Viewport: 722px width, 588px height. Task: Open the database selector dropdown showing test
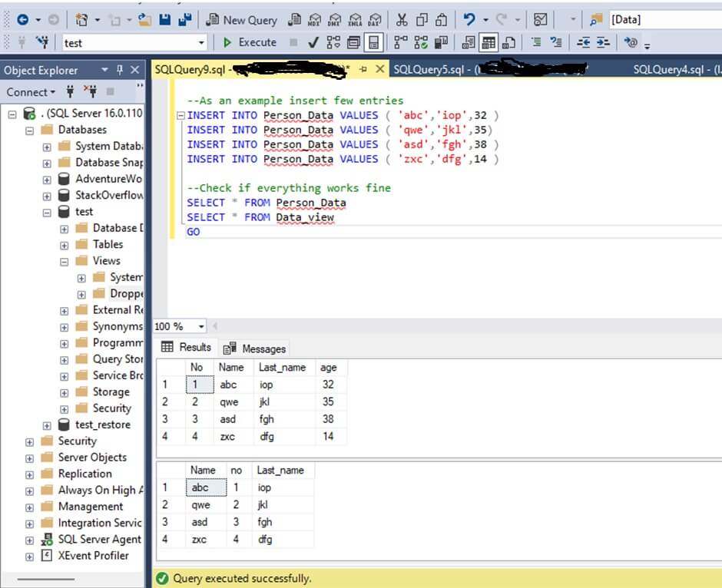[x=202, y=43]
